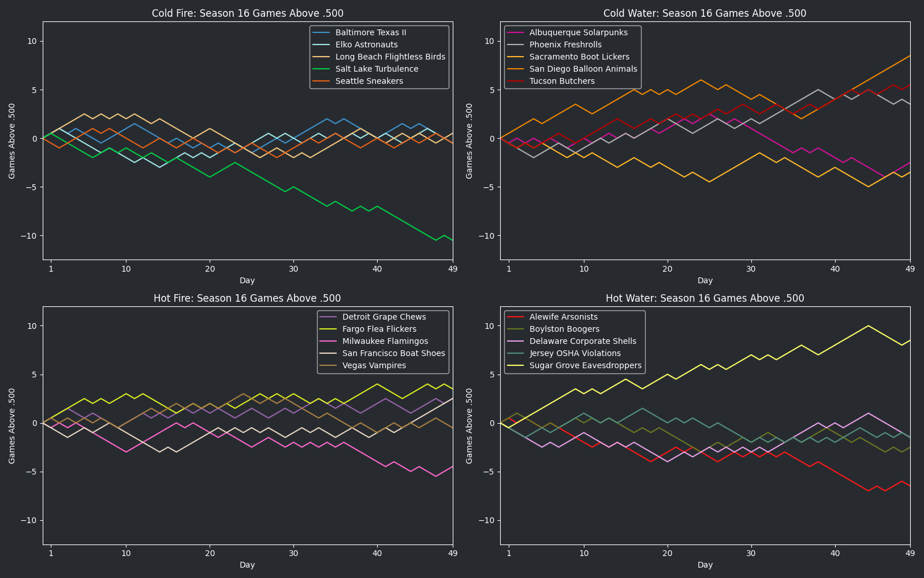
Task: Click the Seattle Sneakers orange line swatch
Action: coord(322,81)
